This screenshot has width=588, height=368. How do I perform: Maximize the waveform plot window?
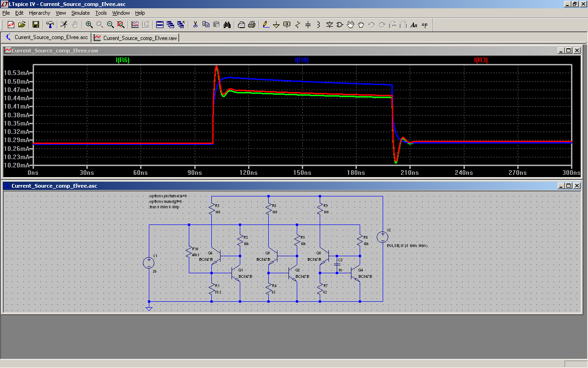(x=569, y=51)
